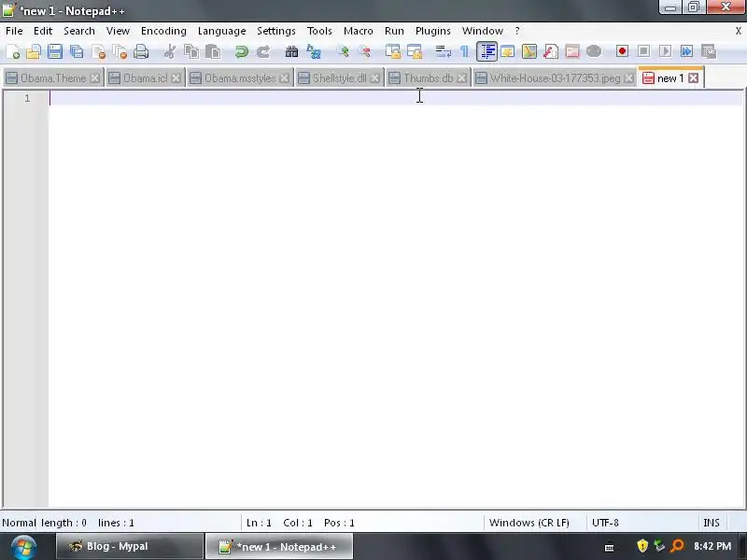The image size is (747, 560).
Task: Click the Save All toolbar icon
Action: coord(77,51)
